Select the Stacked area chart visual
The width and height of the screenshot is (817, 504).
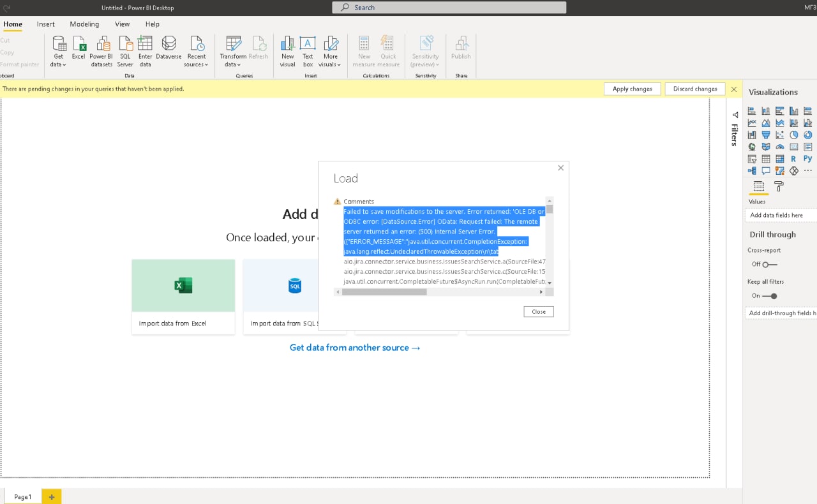click(x=780, y=123)
